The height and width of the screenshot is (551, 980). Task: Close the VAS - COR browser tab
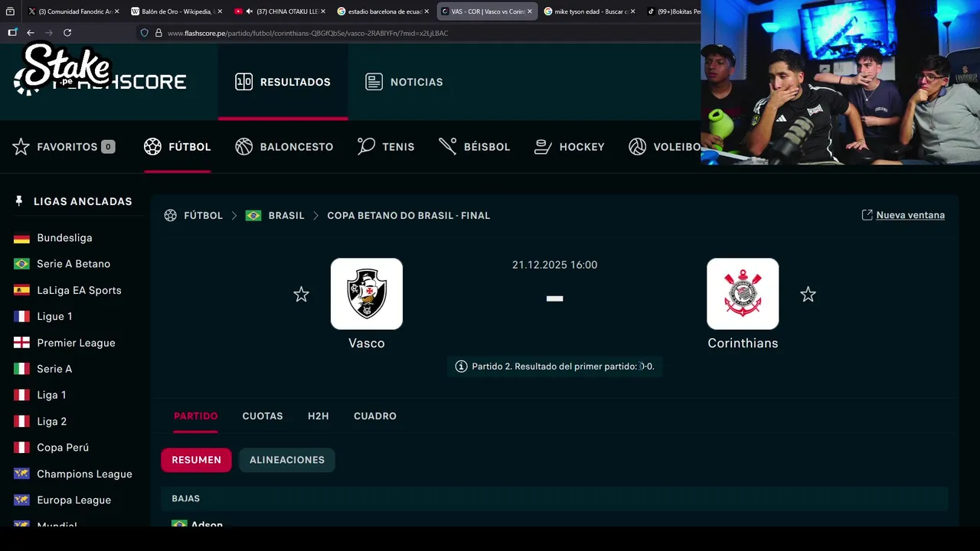click(x=530, y=11)
